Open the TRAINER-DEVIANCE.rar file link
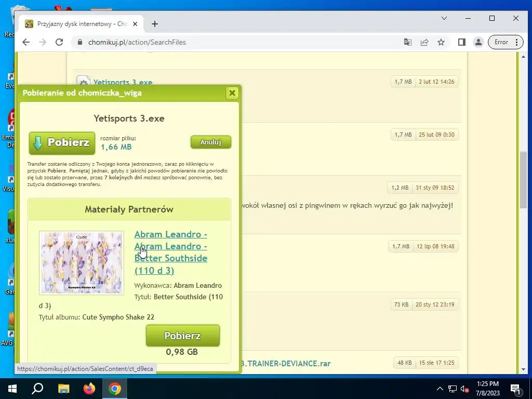The height and width of the screenshot is (399, 532). (286, 363)
